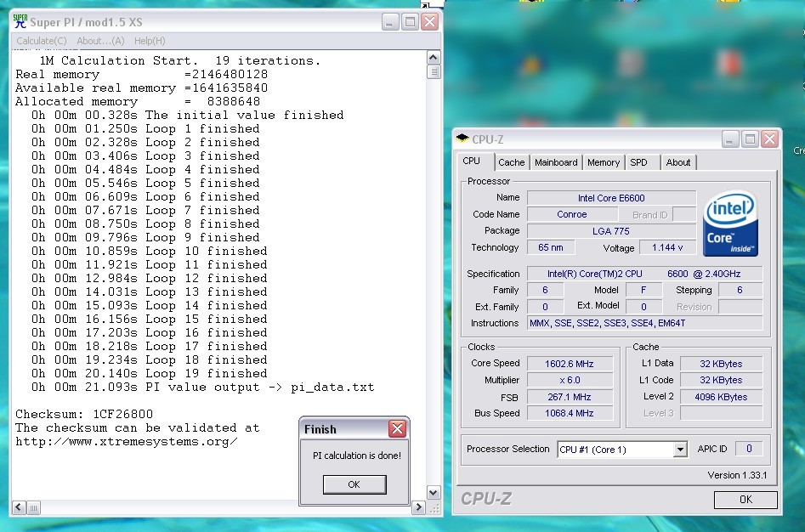Click the Super PI title bar icon
The height and width of the screenshot is (532, 805).
point(20,21)
